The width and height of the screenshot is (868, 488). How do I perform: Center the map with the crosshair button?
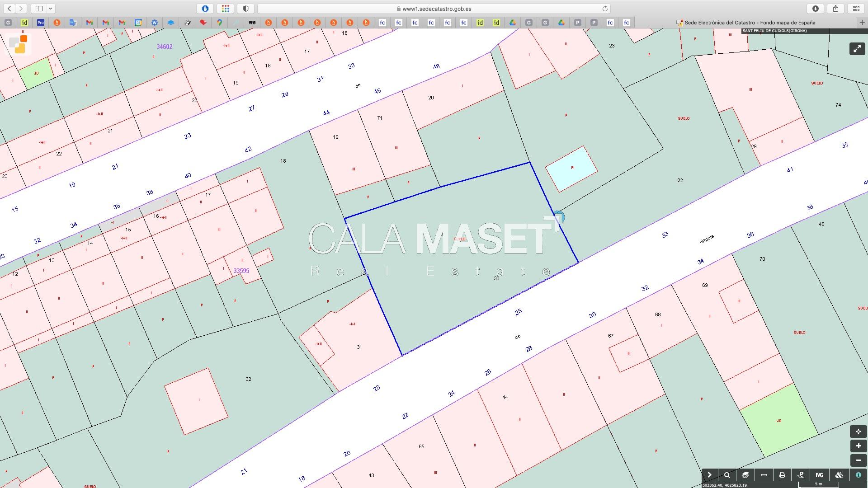pyautogui.click(x=858, y=432)
